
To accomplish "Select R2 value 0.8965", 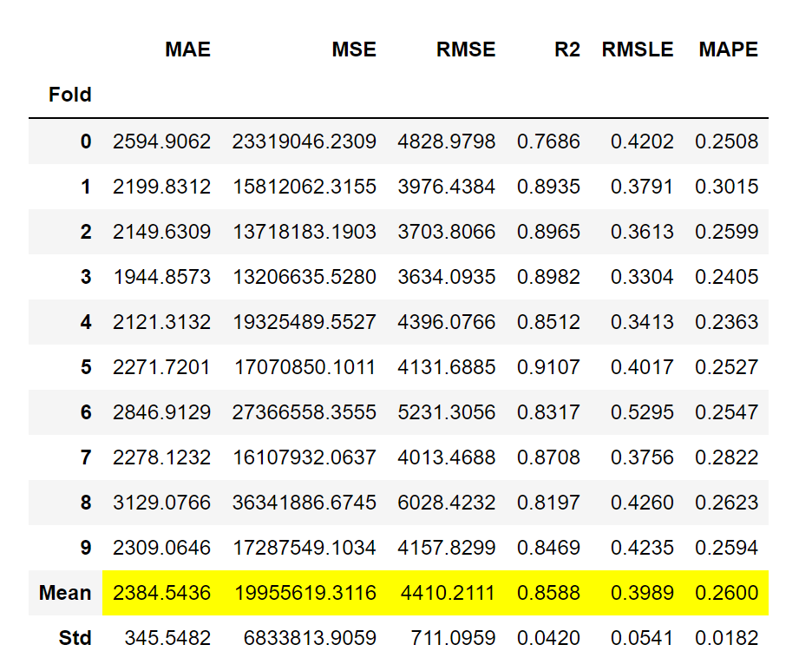I will click(548, 232).
